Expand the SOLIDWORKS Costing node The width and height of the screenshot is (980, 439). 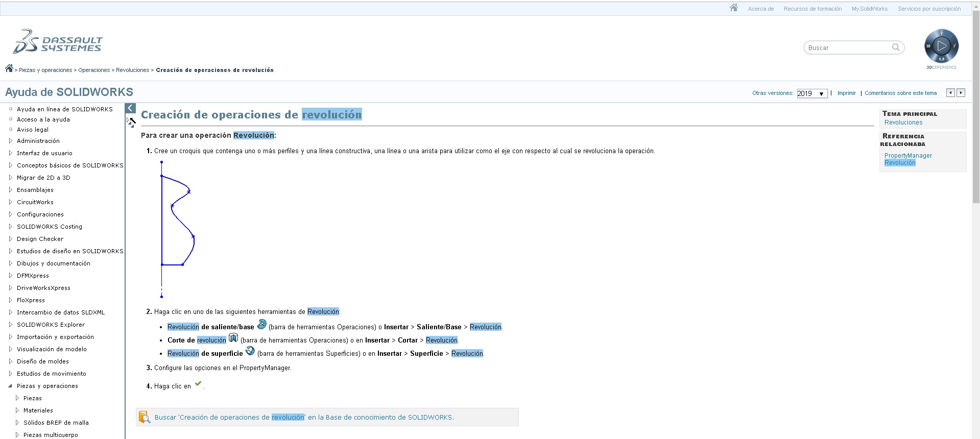point(10,226)
